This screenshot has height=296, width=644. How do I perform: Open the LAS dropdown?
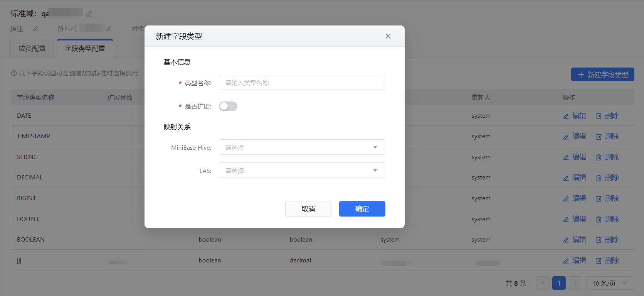[x=302, y=170]
